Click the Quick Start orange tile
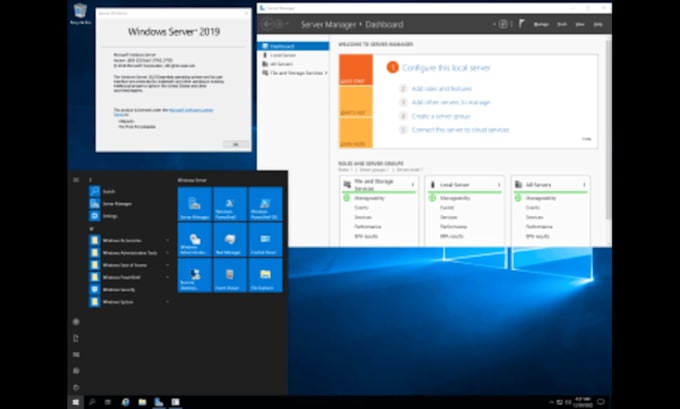The image size is (680, 409). pyautogui.click(x=356, y=69)
